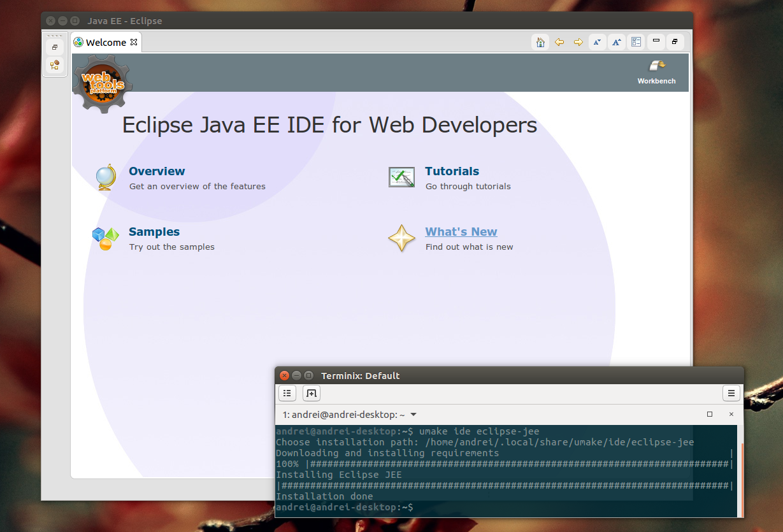Click the 100% download progress bar line
Viewport: 783px width, 532px height.
(505, 464)
